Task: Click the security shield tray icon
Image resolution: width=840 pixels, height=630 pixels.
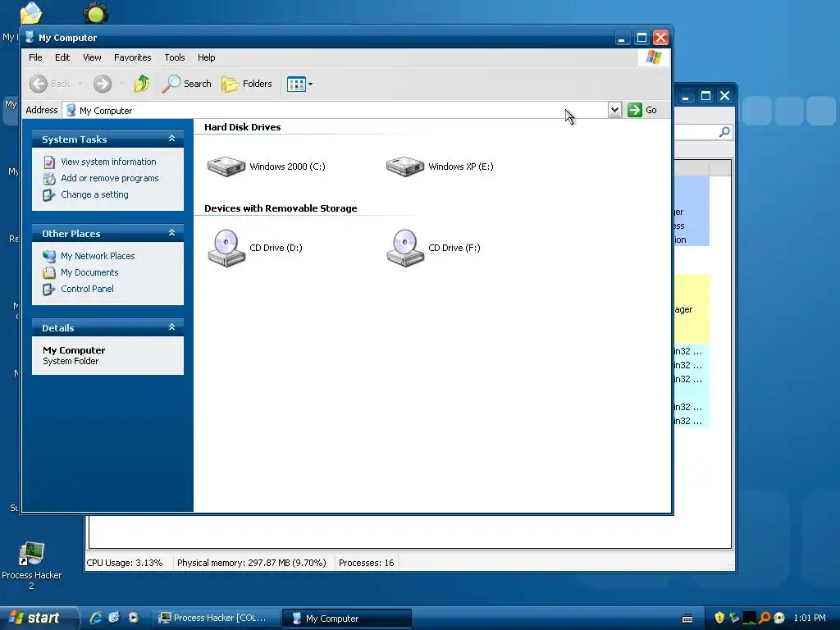Action: pos(719,618)
